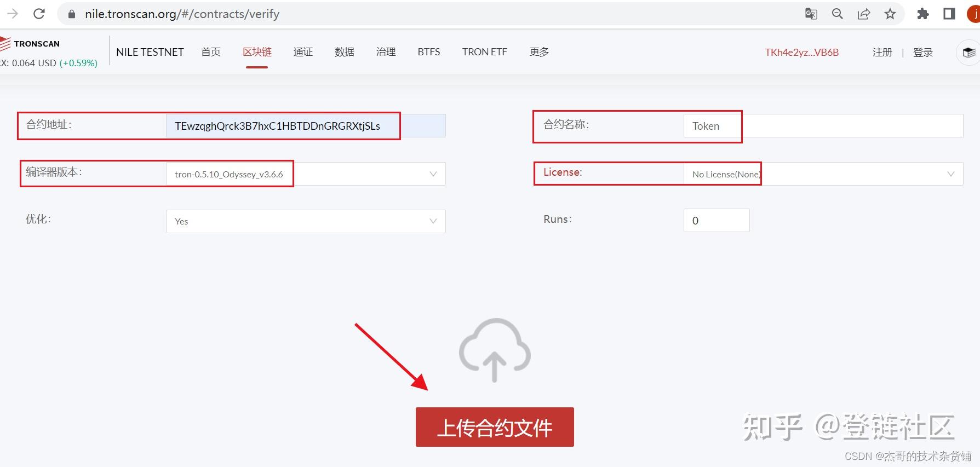The image size is (980, 467).
Task: Open the translate page icon
Action: click(811, 14)
